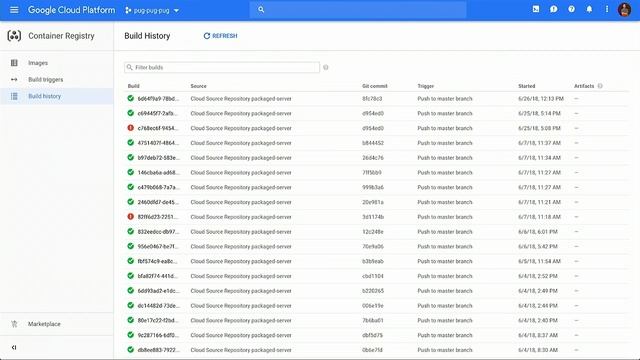Image resolution: width=640 pixels, height=360 pixels.
Task: Click the green success icon of commit 12c248e row
Action: click(x=131, y=231)
